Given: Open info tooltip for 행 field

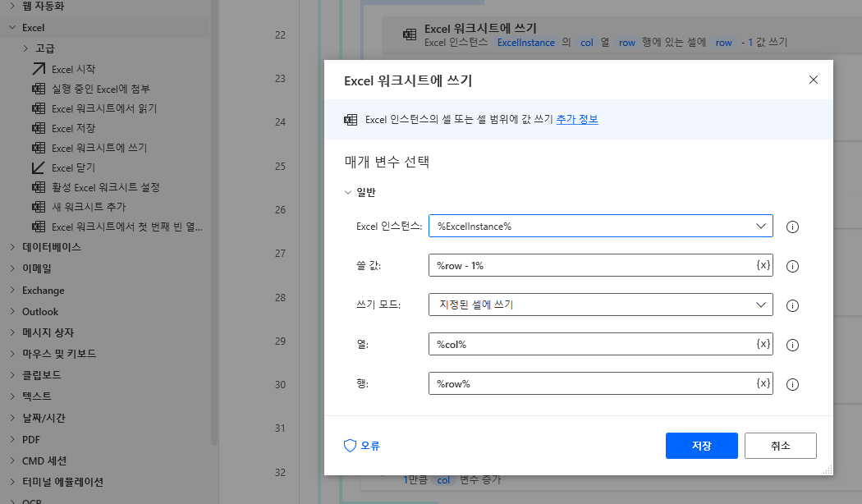Looking at the screenshot, I should pos(792,384).
